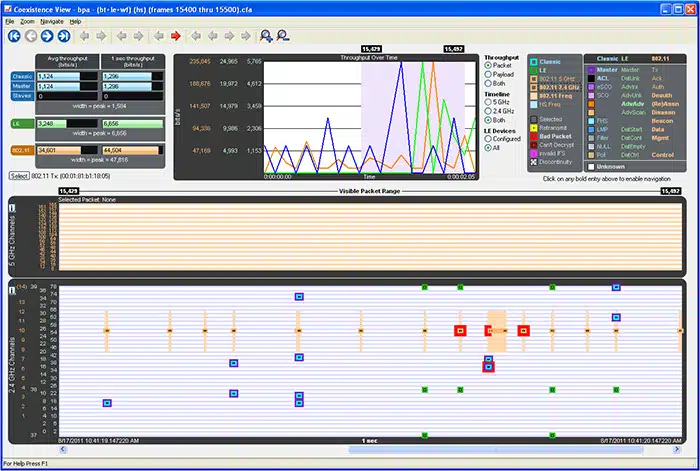Image resolution: width=700 pixels, height=471 pixels.
Task: Click the zoom in magnifier icon
Action: tap(265, 36)
